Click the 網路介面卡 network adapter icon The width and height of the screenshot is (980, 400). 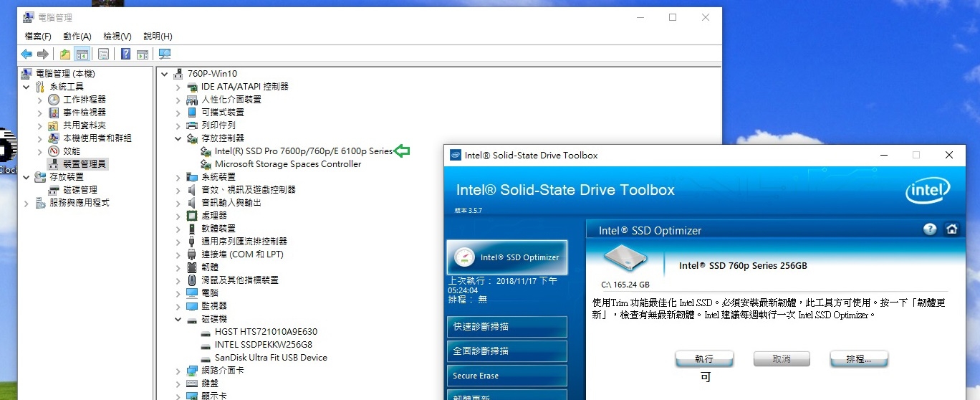[192, 371]
